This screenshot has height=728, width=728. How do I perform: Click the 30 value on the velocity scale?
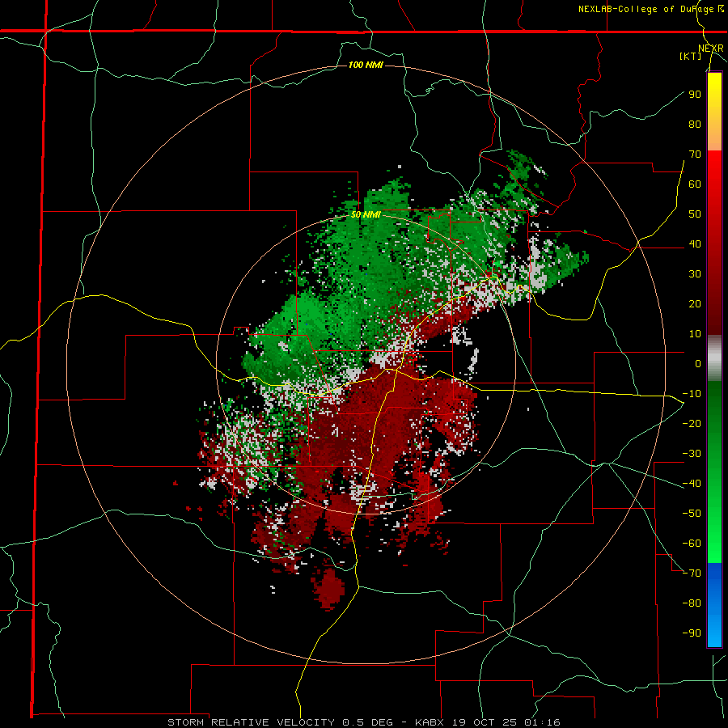point(695,274)
